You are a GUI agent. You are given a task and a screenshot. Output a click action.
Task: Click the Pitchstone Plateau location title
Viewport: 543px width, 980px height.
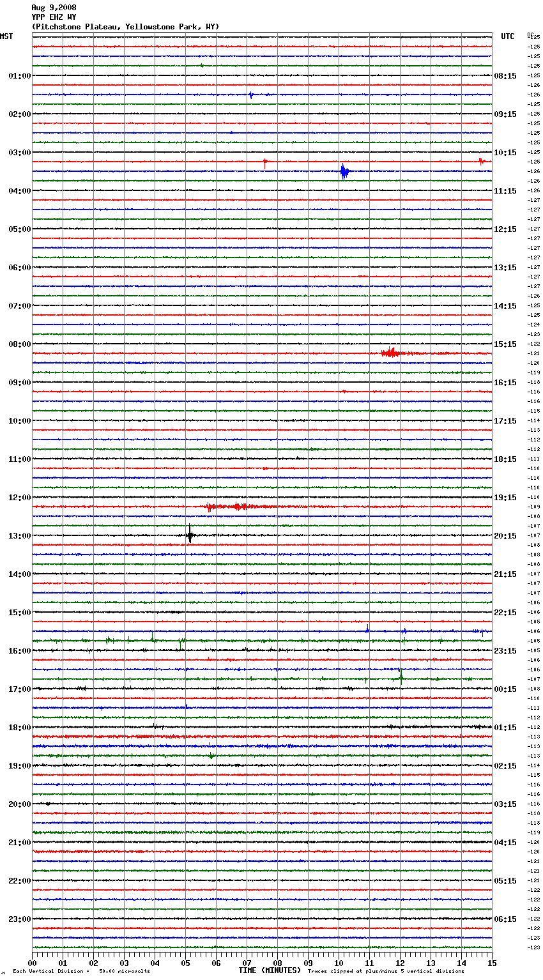(x=125, y=27)
